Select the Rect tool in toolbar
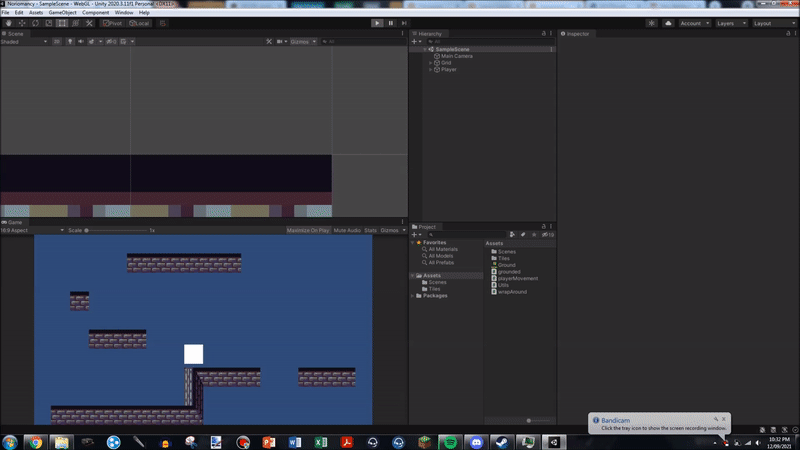This screenshot has width=800, height=450. 63,22
